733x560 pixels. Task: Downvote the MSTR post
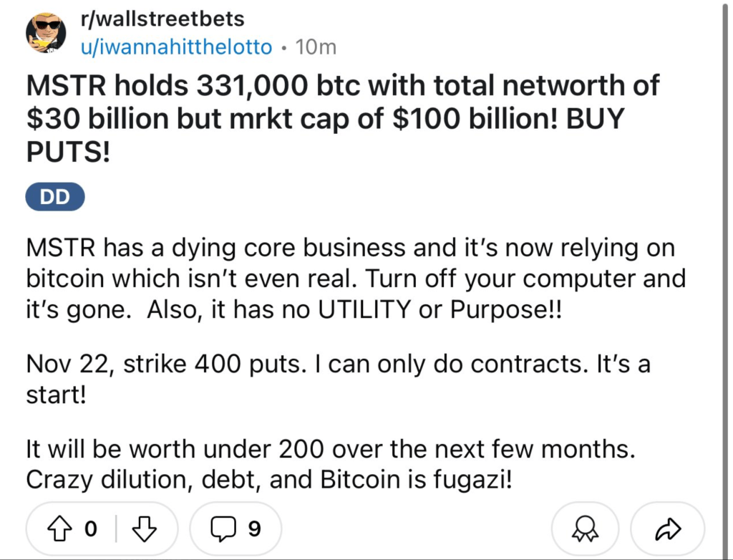(145, 529)
